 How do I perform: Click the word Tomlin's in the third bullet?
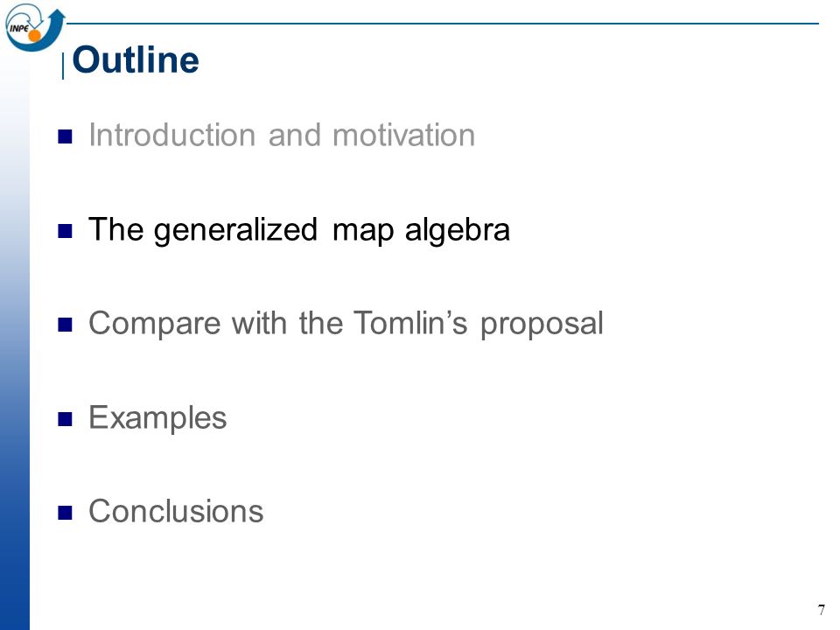tap(410, 323)
